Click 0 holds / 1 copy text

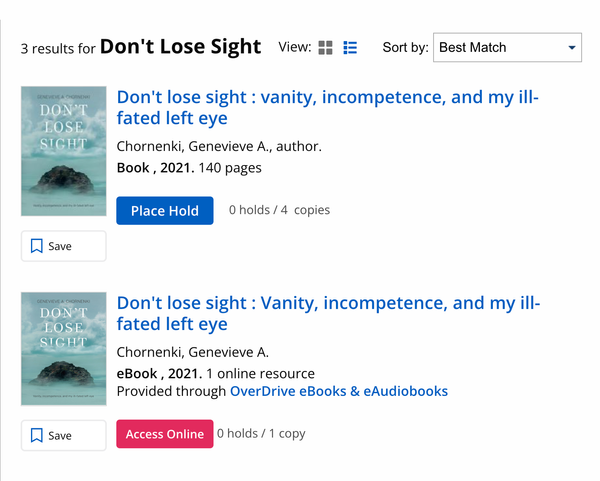(261, 434)
